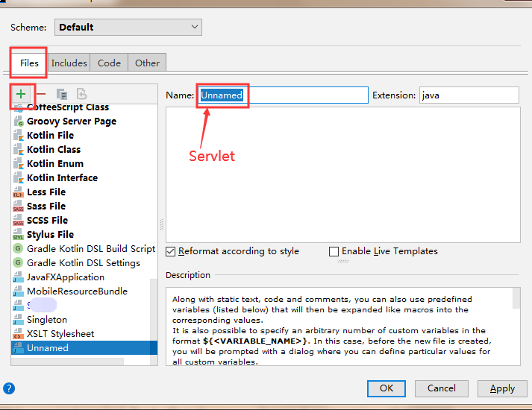Screen dimensions: 532x410
Task: Click the Gradle Kotlin DSL Settings icon
Action: click(18, 262)
